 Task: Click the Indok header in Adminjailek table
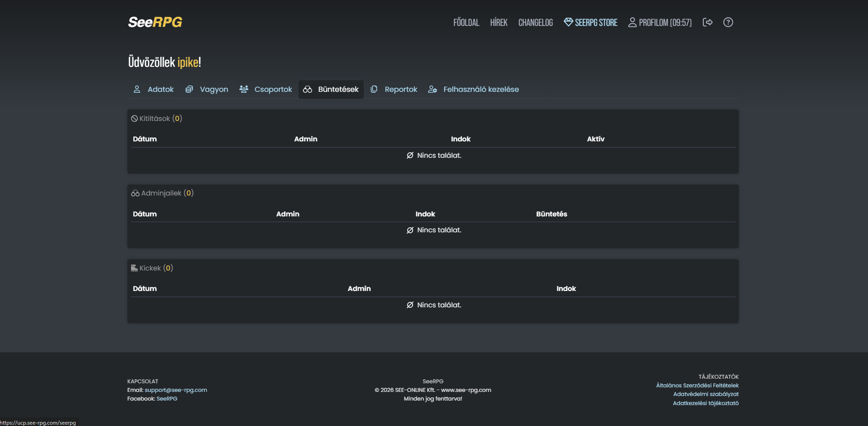tap(425, 214)
